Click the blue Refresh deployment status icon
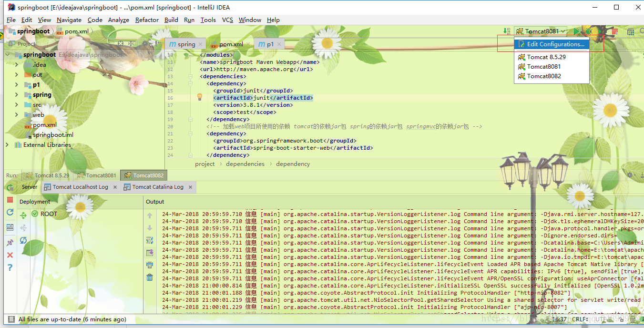 23,241
